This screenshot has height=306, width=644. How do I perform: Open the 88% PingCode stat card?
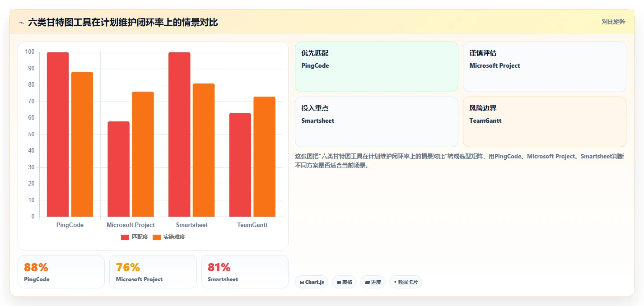coord(61,272)
